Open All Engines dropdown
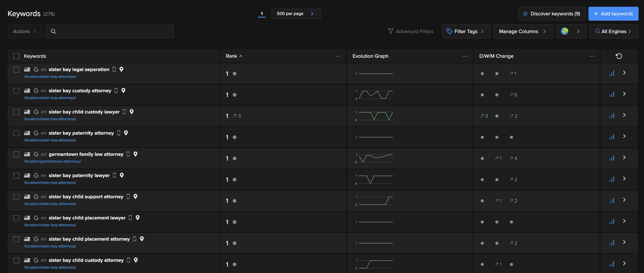The width and height of the screenshot is (644, 273). [614, 31]
